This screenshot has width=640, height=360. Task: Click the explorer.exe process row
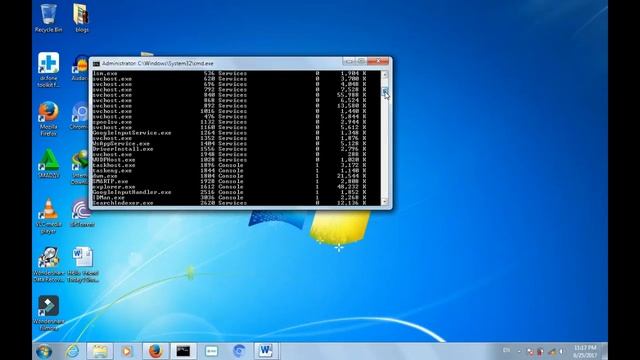(229, 187)
